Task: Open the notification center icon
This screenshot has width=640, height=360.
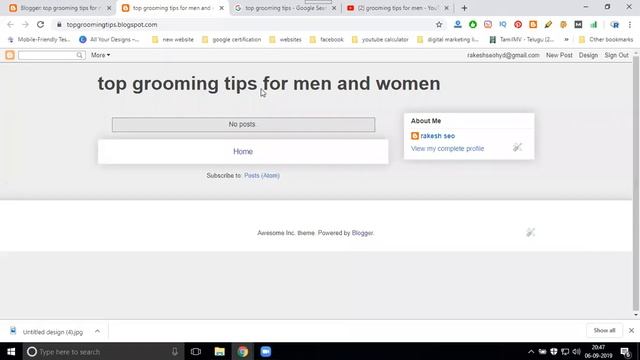Action: coord(626,351)
